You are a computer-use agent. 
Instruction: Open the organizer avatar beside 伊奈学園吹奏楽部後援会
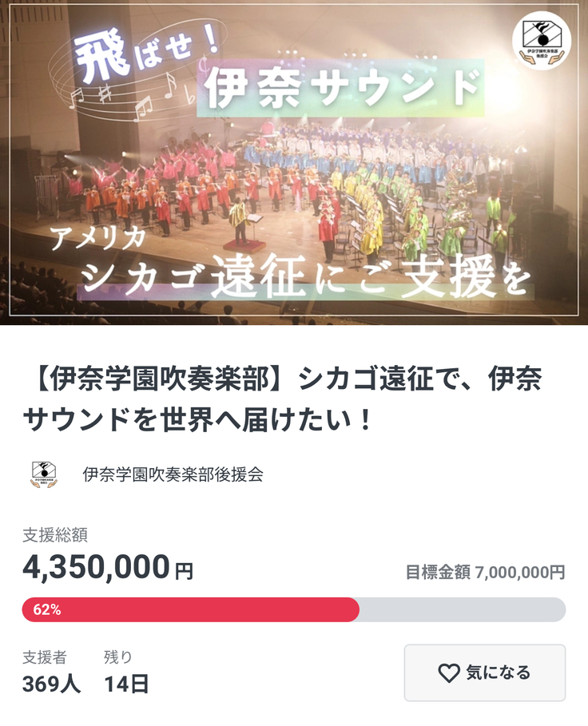[44, 474]
